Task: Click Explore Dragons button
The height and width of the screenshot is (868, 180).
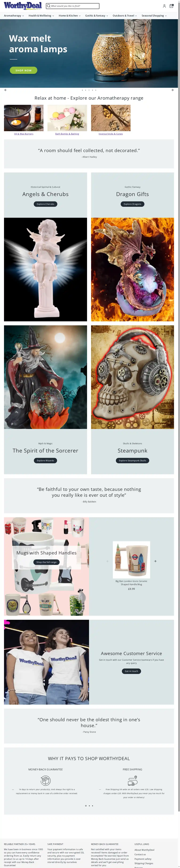Action: click(133, 204)
